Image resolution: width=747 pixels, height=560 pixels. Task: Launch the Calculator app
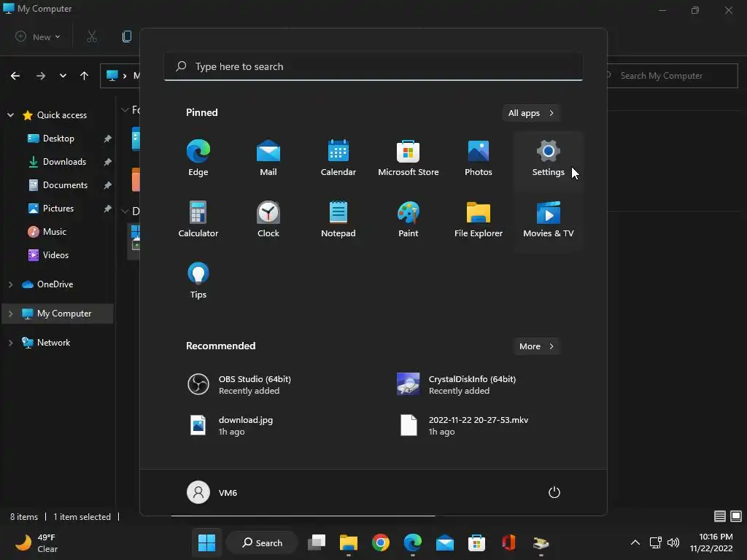pos(198,220)
